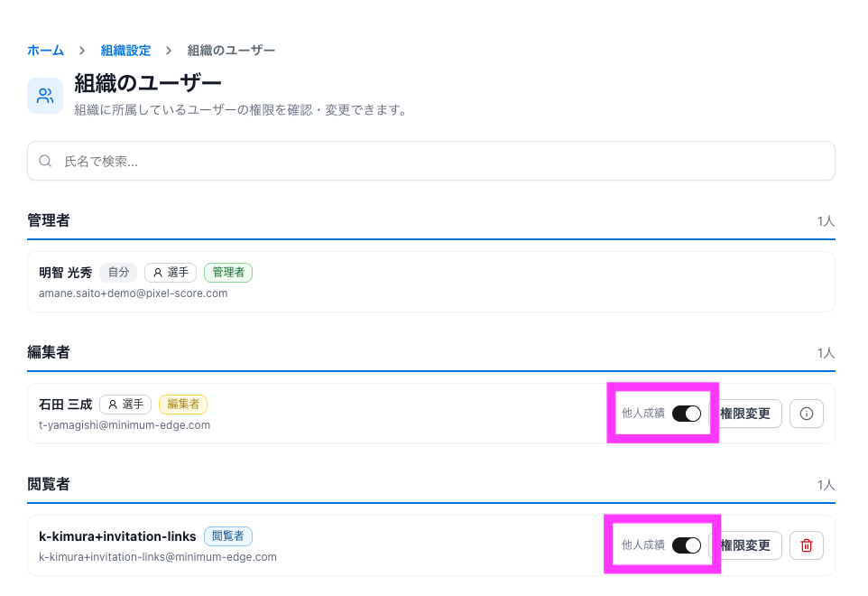Click the magnifier icon in search box
Image resolution: width=868 pixels, height=596 pixels.
tap(45, 161)
